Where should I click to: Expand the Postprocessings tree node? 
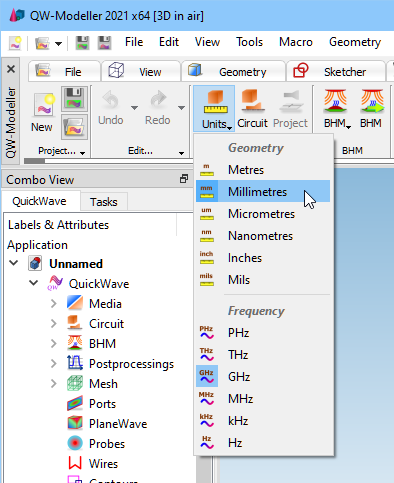[x=54, y=363]
